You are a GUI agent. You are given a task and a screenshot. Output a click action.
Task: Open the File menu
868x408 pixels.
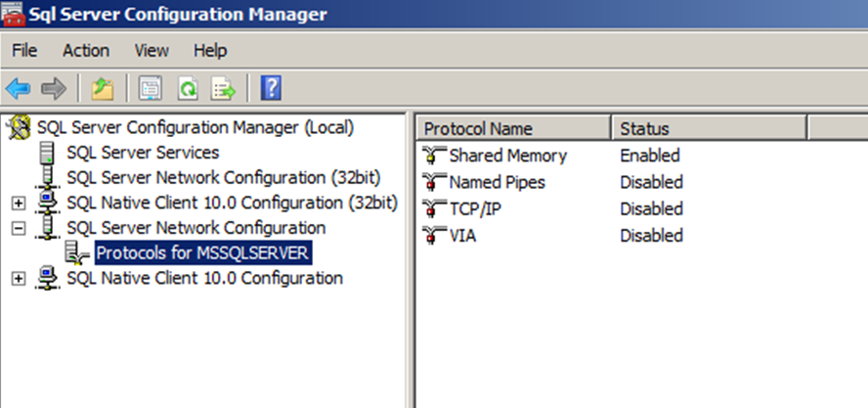coord(24,51)
